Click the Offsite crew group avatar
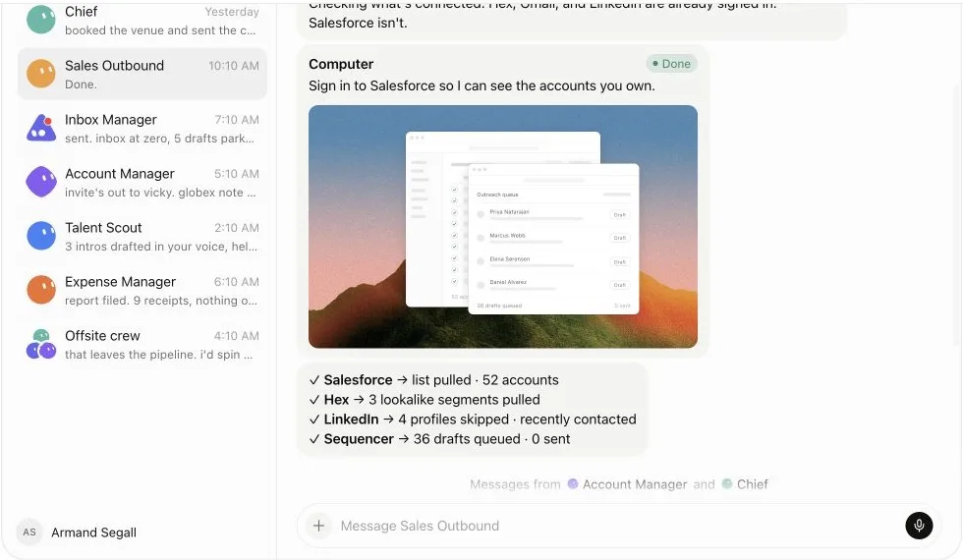 (x=41, y=344)
